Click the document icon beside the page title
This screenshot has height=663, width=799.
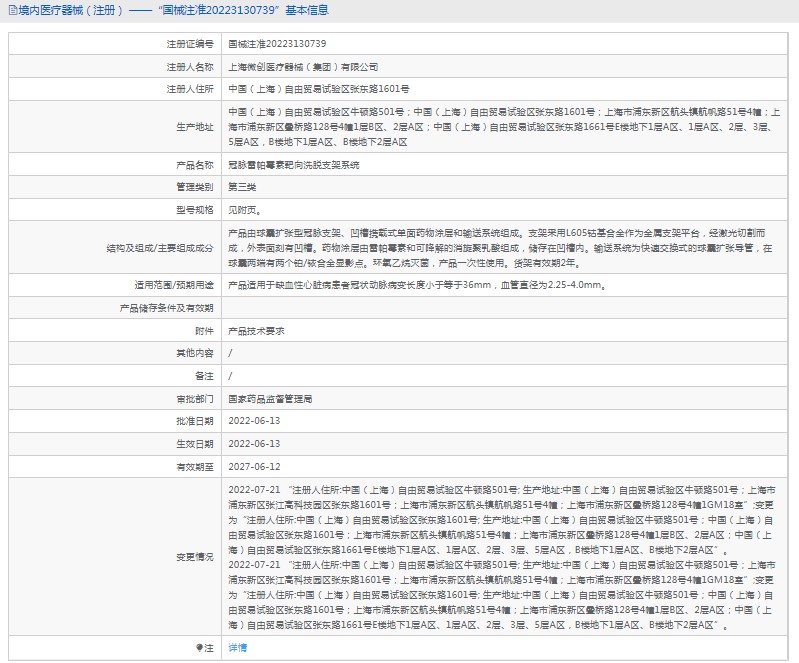pos(13,10)
